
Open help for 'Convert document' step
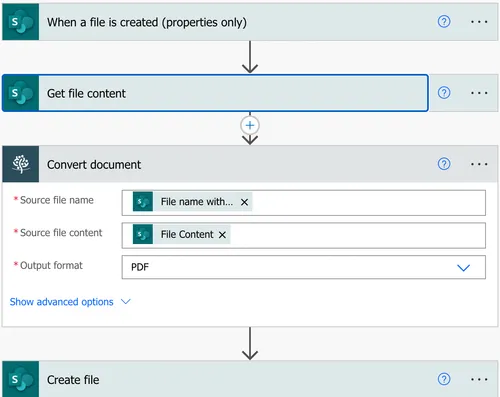click(444, 164)
